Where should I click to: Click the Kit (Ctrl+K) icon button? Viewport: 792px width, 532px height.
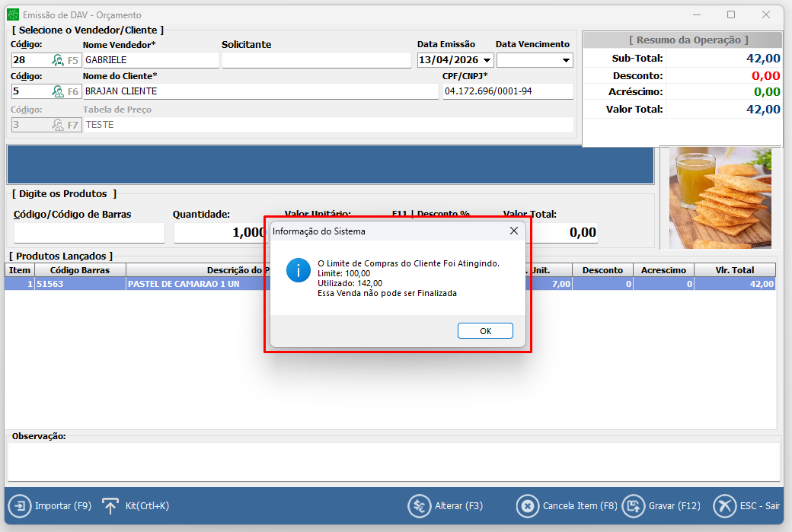[x=110, y=505]
